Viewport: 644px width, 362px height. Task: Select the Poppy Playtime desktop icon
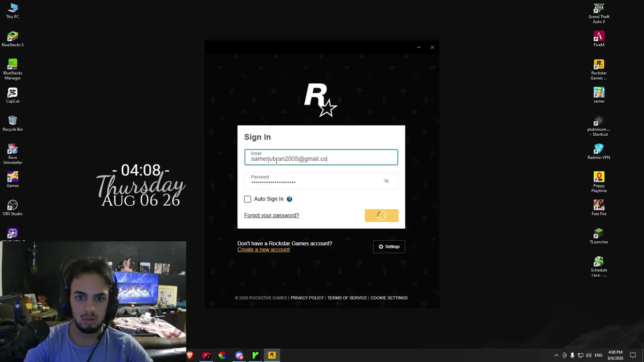pos(599,183)
